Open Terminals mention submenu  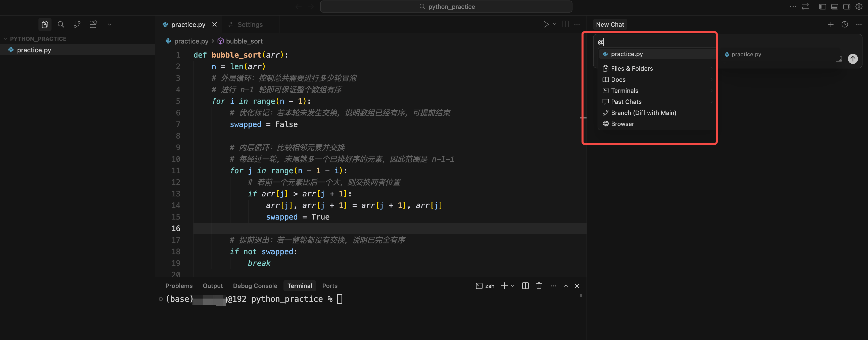click(657, 91)
